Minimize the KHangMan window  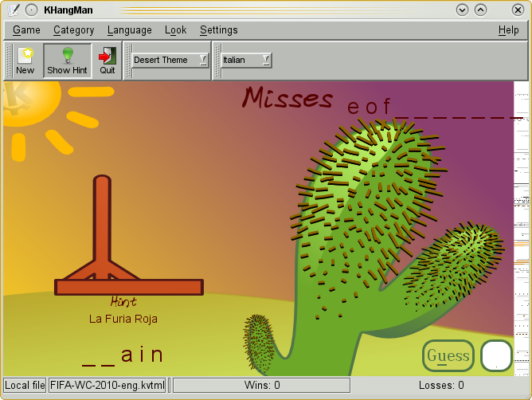pyautogui.click(x=462, y=10)
